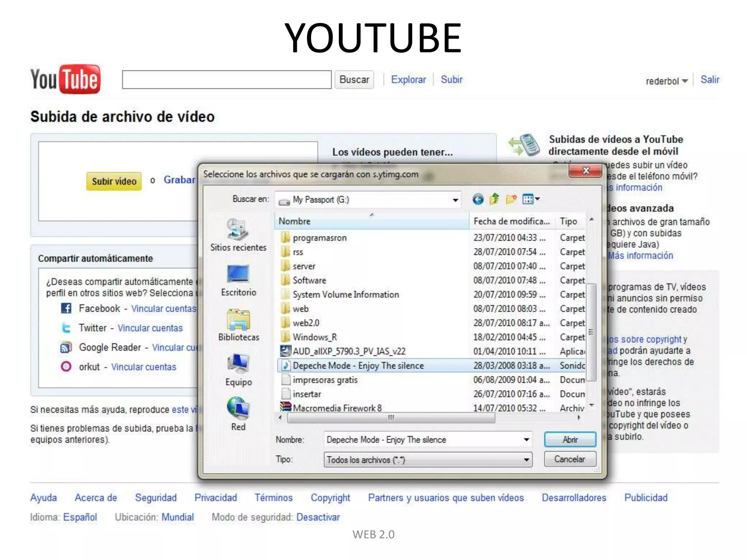Open the rederbol account dropdown
747x560 pixels.
click(666, 81)
